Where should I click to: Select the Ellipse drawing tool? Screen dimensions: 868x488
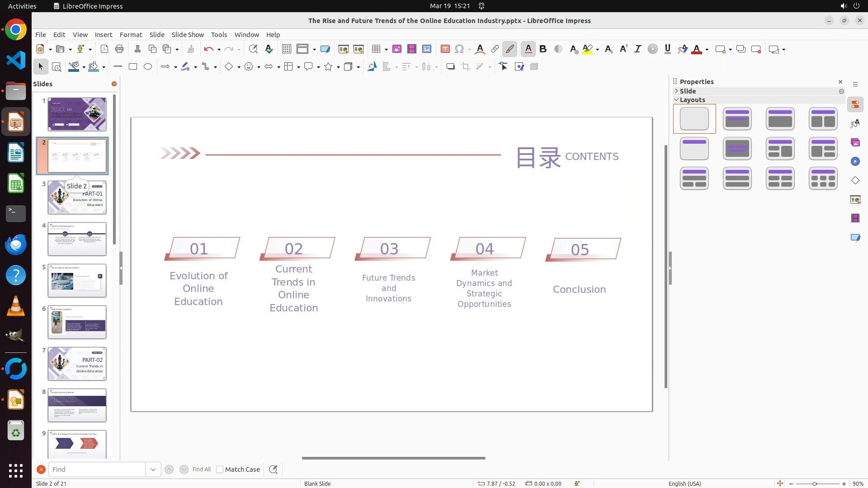(x=148, y=67)
